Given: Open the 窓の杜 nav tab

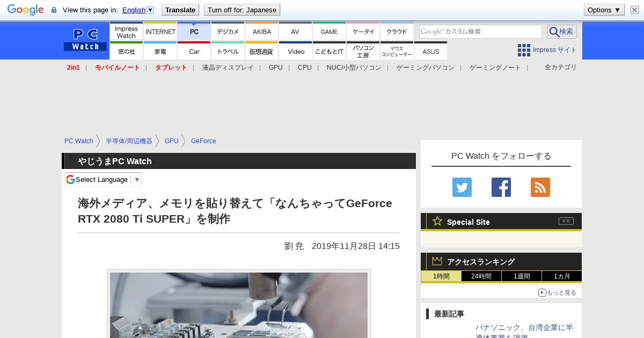Looking at the screenshot, I should point(126,51).
